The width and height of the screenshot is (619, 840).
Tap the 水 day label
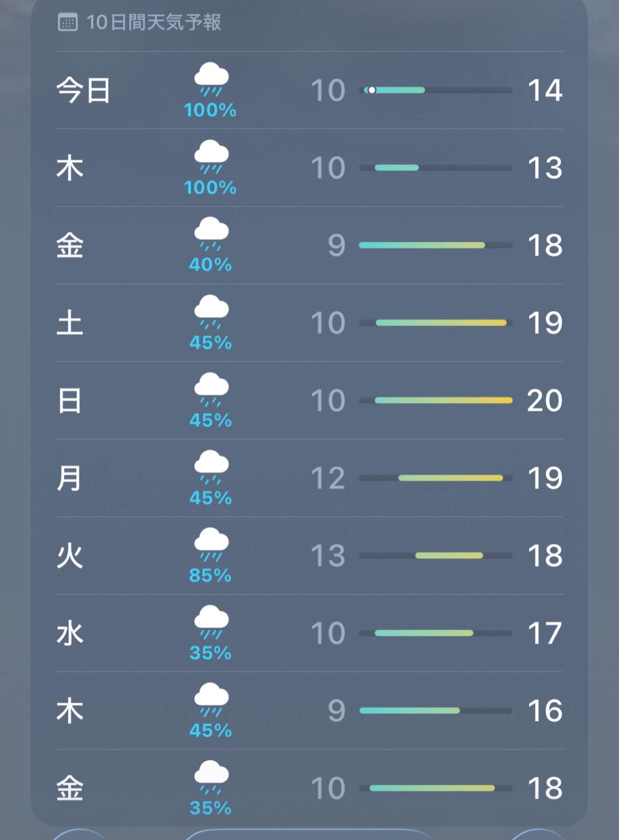click(x=70, y=633)
